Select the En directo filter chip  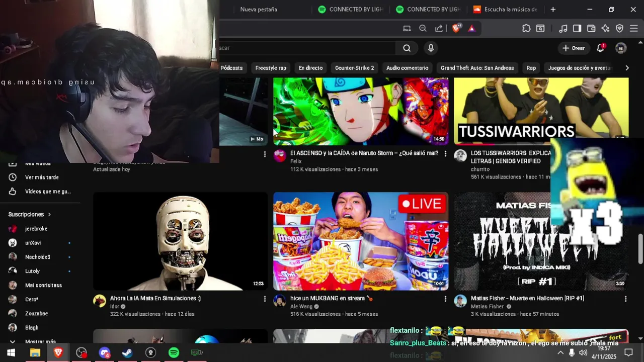[310, 68]
